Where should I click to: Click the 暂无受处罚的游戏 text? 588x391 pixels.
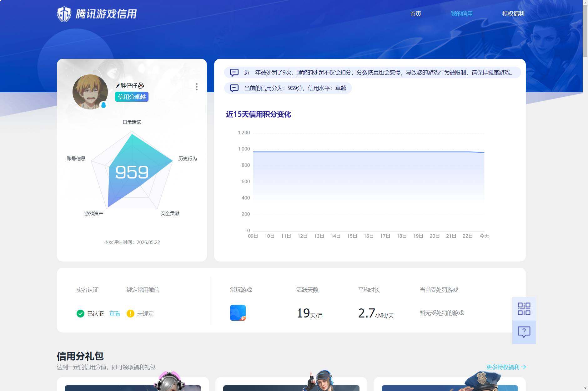pyautogui.click(x=442, y=313)
